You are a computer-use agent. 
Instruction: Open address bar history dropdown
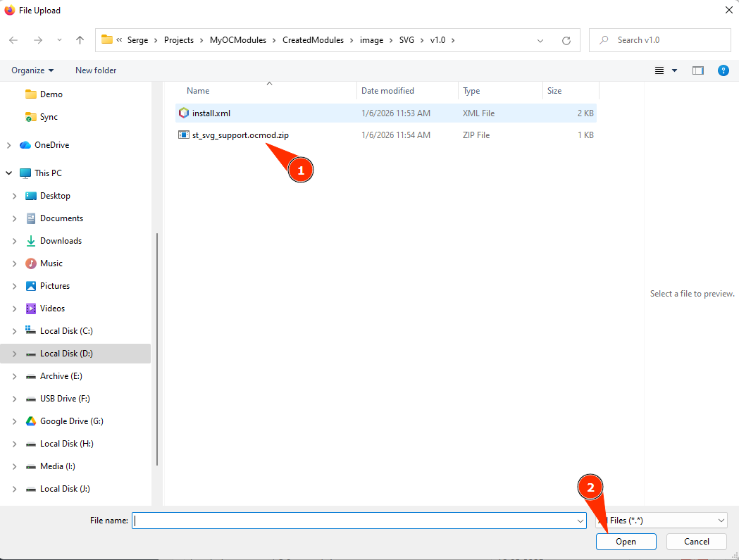coord(540,41)
